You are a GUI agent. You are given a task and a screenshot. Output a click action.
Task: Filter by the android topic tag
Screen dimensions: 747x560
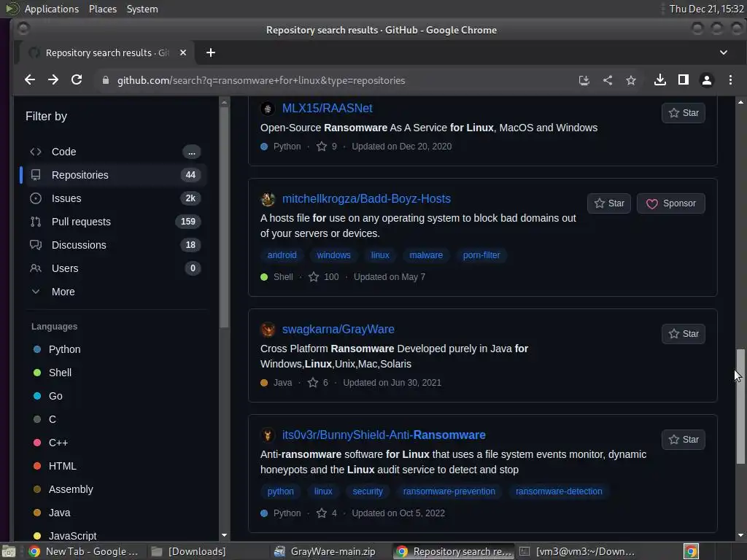click(282, 254)
